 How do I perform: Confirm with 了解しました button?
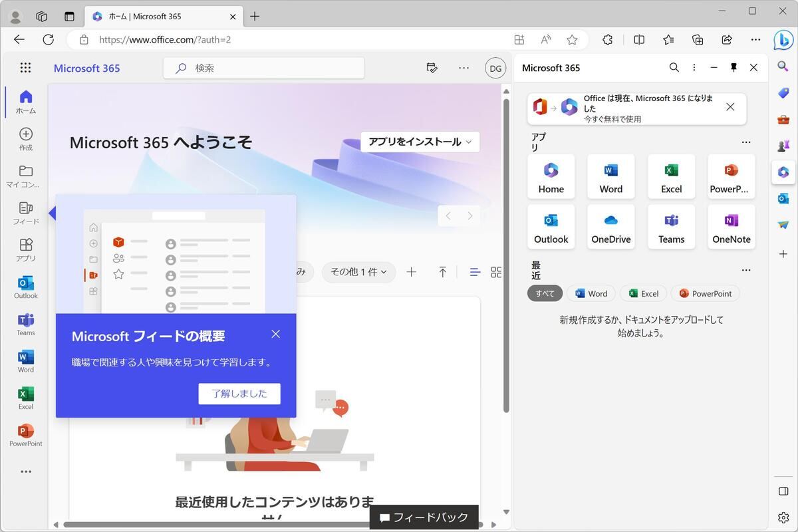click(x=239, y=394)
